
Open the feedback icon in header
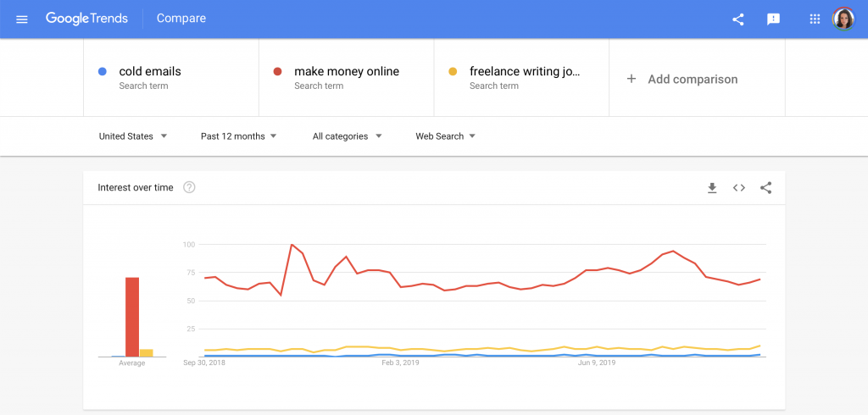pyautogui.click(x=773, y=19)
